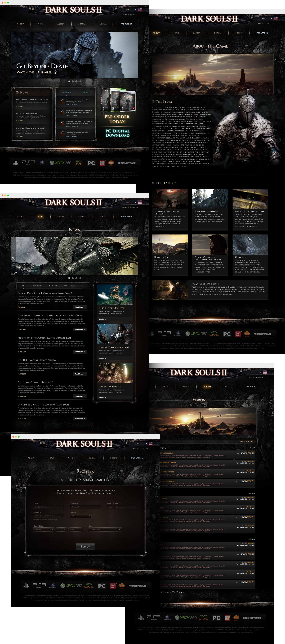
Task: Click the Xbox 360 logo in the home page footer
Action: [x=61, y=163]
